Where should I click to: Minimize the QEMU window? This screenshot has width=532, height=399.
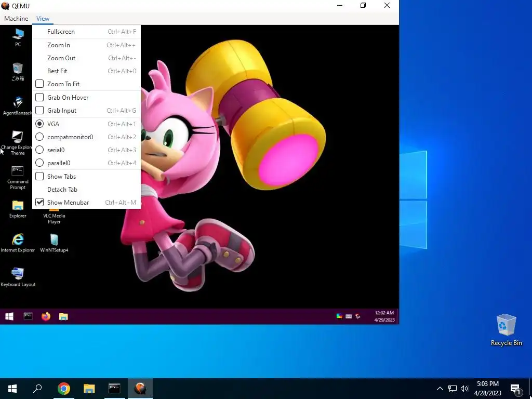[x=340, y=5]
